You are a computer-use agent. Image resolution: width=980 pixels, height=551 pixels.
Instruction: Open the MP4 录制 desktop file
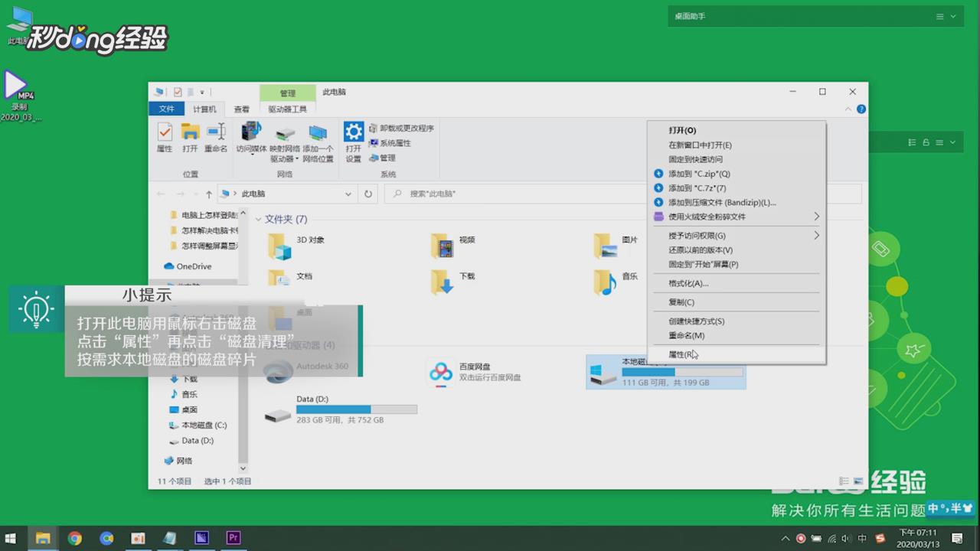coord(20,96)
